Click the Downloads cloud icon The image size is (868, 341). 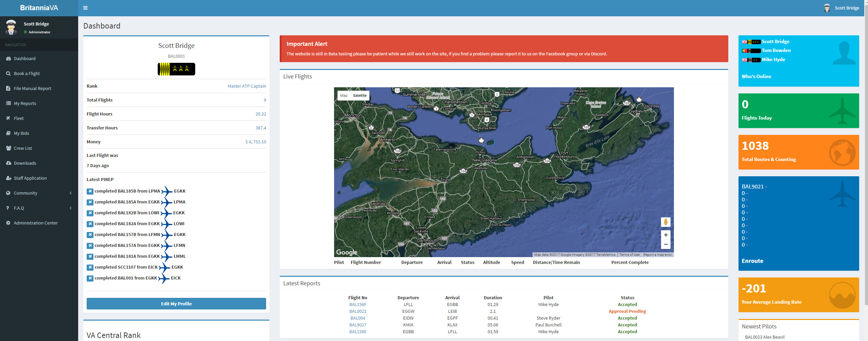pyautogui.click(x=8, y=163)
